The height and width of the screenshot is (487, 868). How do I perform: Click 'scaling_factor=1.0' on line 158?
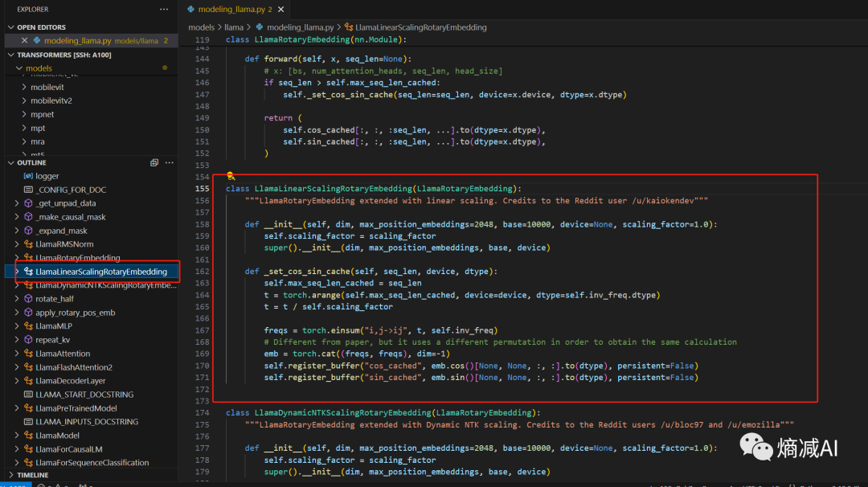click(665, 225)
